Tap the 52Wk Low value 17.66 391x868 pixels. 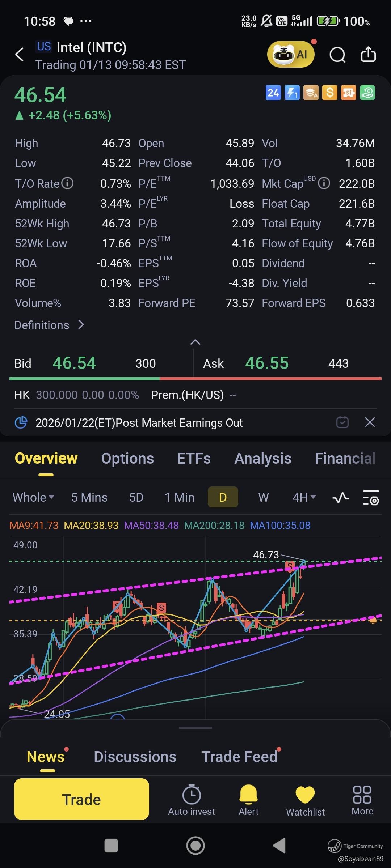coord(116,243)
